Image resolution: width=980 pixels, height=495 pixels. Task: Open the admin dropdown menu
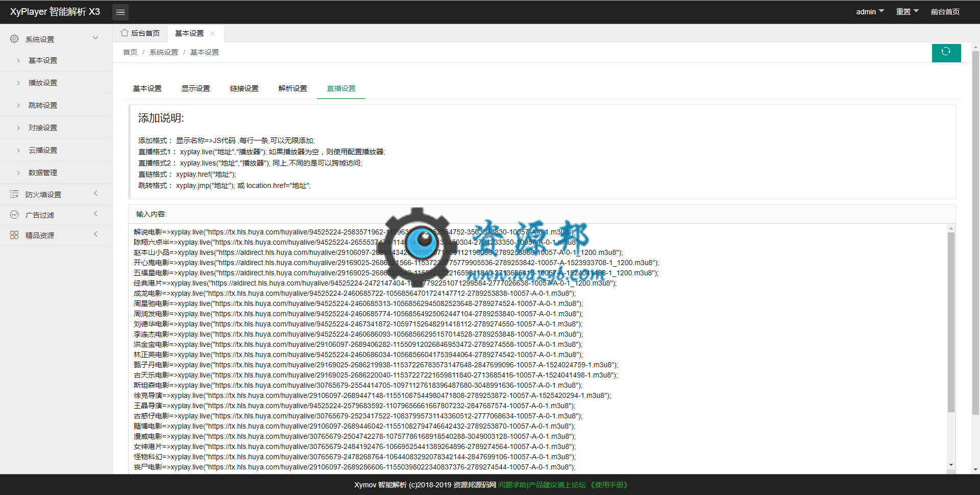(870, 12)
